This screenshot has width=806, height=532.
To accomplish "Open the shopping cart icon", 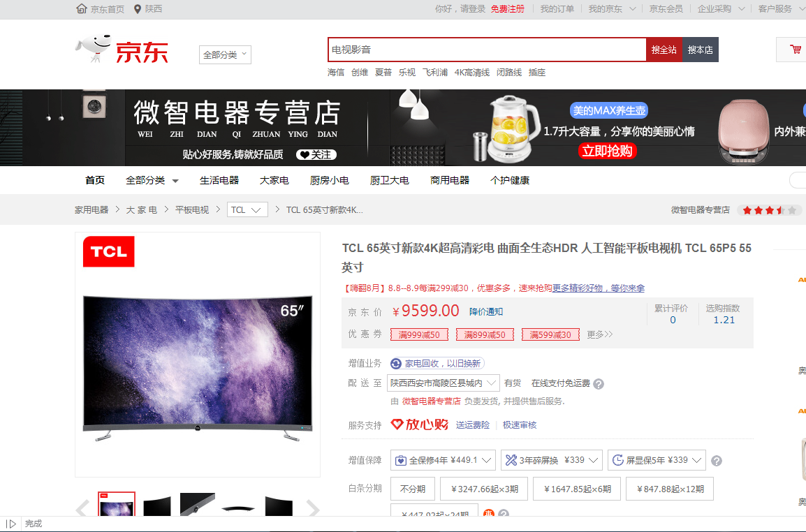I will [x=796, y=50].
